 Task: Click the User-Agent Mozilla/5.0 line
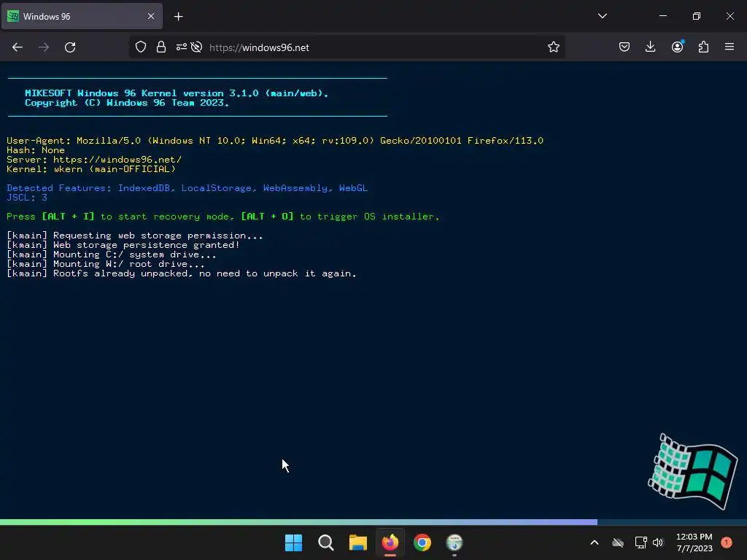click(275, 141)
